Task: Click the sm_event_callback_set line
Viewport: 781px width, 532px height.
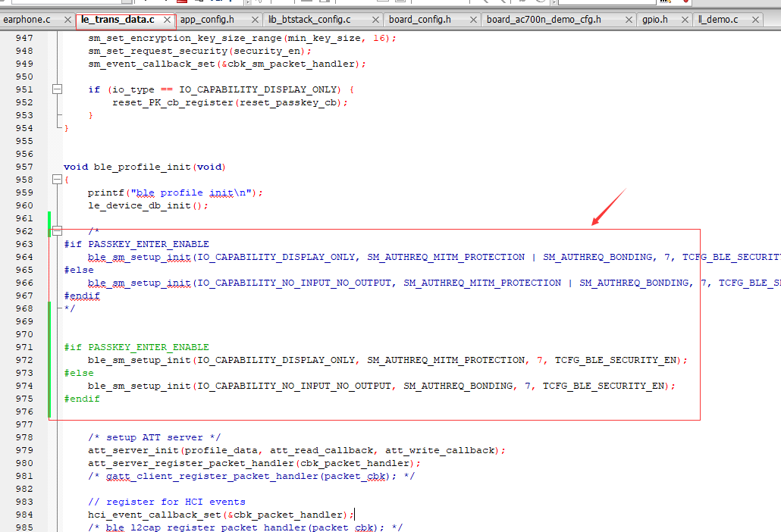Action: pos(227,64)
